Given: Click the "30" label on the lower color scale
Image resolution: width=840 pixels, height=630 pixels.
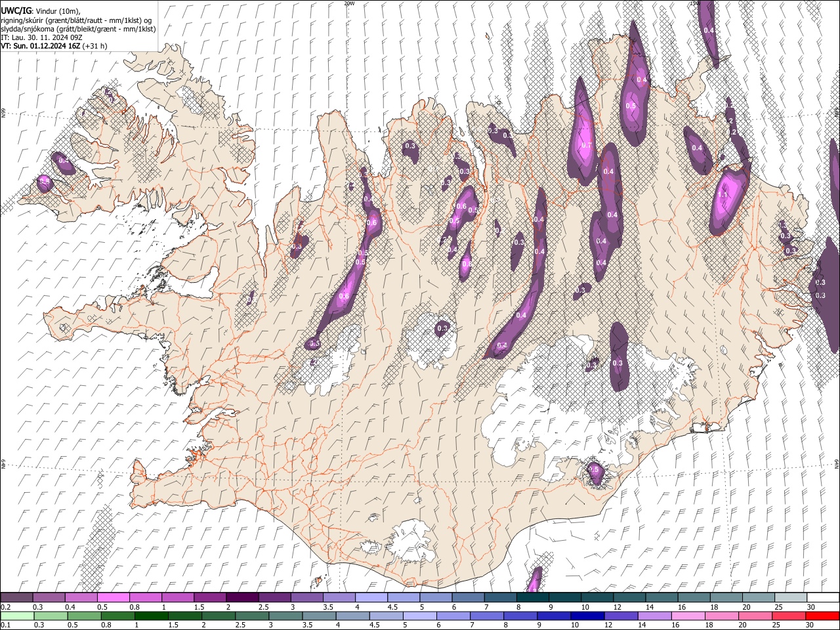Looking at the screenshot, I should tap(811, 625).
